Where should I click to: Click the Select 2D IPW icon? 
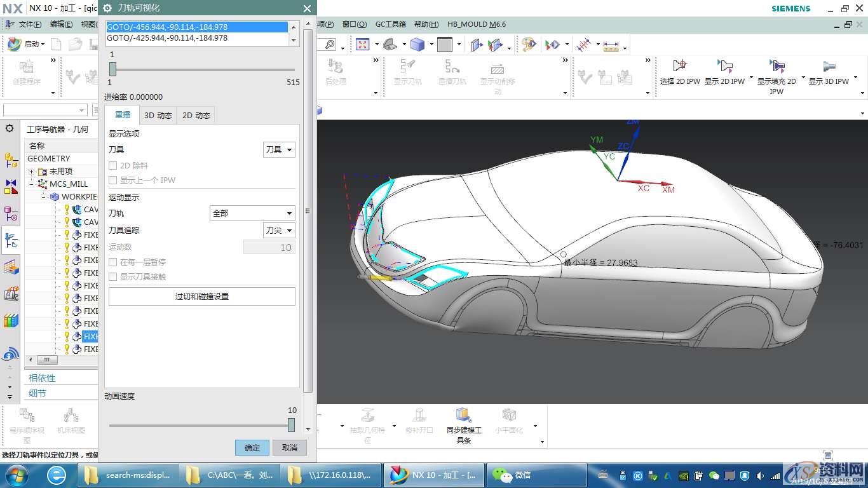pyautogui.click(x=680, y=66)
